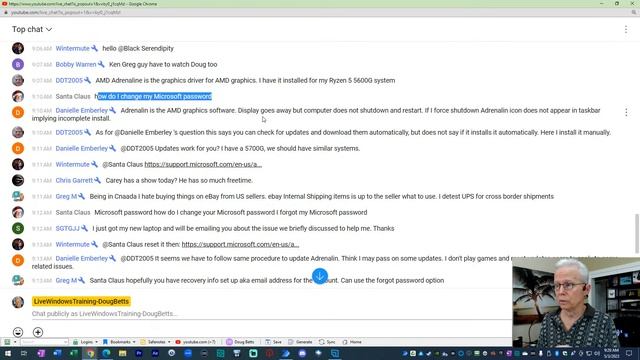The height and width of the screenshot is (360, 640).
Task: Click the LiveWindowsTraining-DougBetts name badge
Action: [x=81, y=301]
